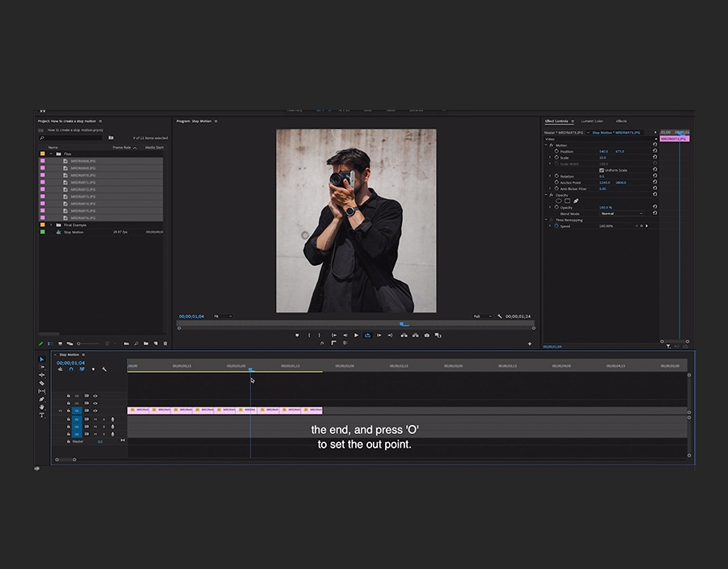The image size is (728, 569).
Task: Select the Track Select Forward tool
Action: 42,367
